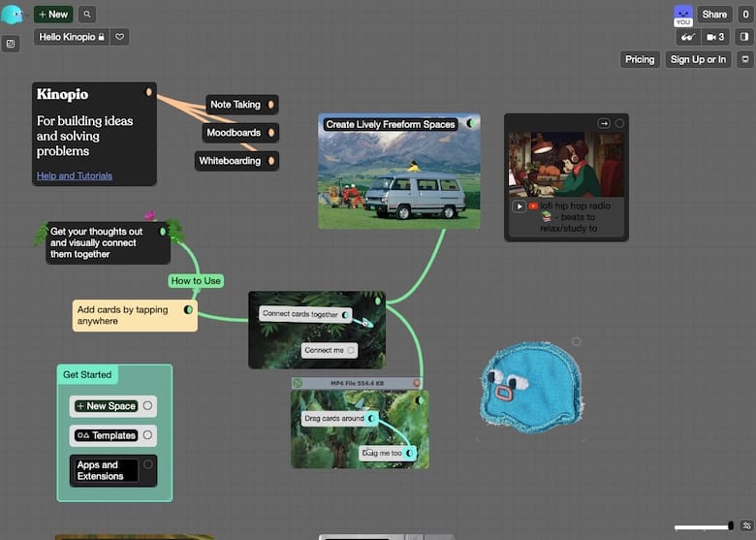This screenshot has width=756, height=540.
Task: Select the Note Taking card
Action: [x=242, y=104]
